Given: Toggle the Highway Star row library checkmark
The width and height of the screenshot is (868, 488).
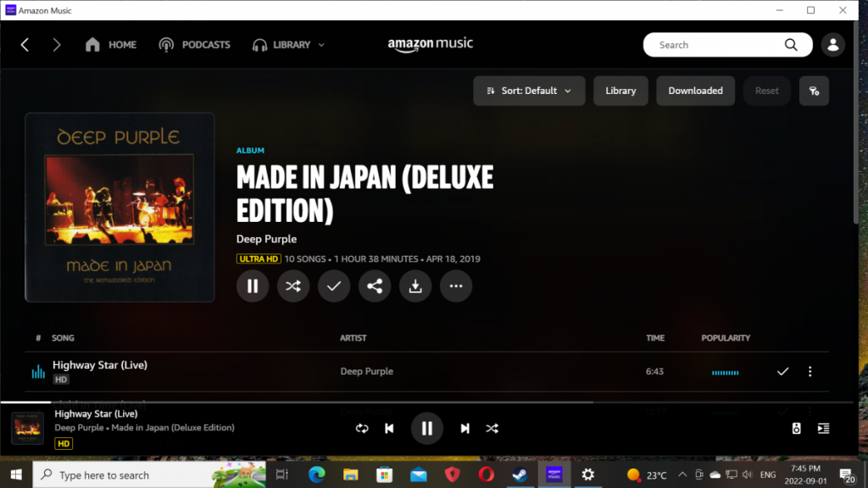Looking at the screenshot, I should [x=782, y=371].
